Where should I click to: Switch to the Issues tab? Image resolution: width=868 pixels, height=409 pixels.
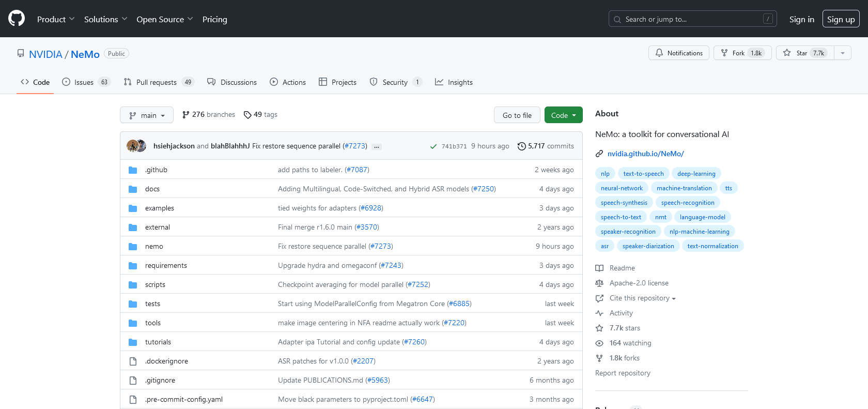(86, 82)
